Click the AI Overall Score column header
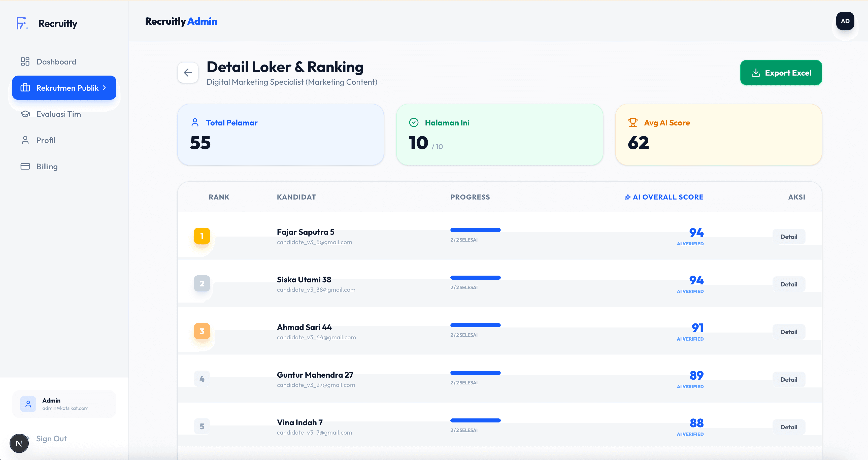The height and width of the screenshot is (460, 868). [664, 197]
